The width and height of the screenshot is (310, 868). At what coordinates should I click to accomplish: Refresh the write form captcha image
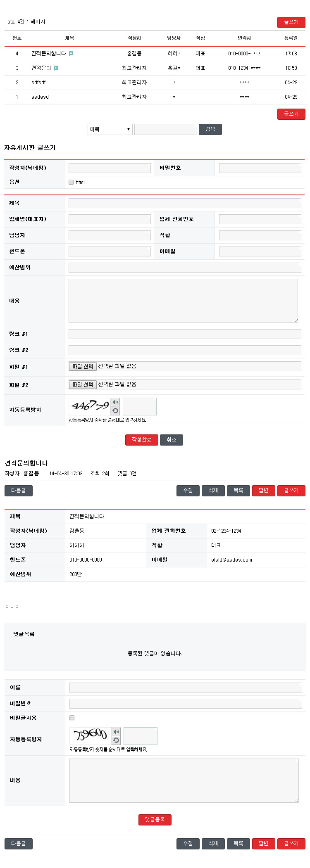(x=115, y=411)
